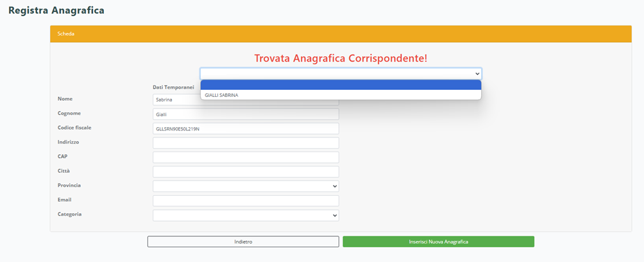The width and height of the screenshot is (644, 262).
Task: Click the Registra Anagrafica page title
Action: point(56,11)
